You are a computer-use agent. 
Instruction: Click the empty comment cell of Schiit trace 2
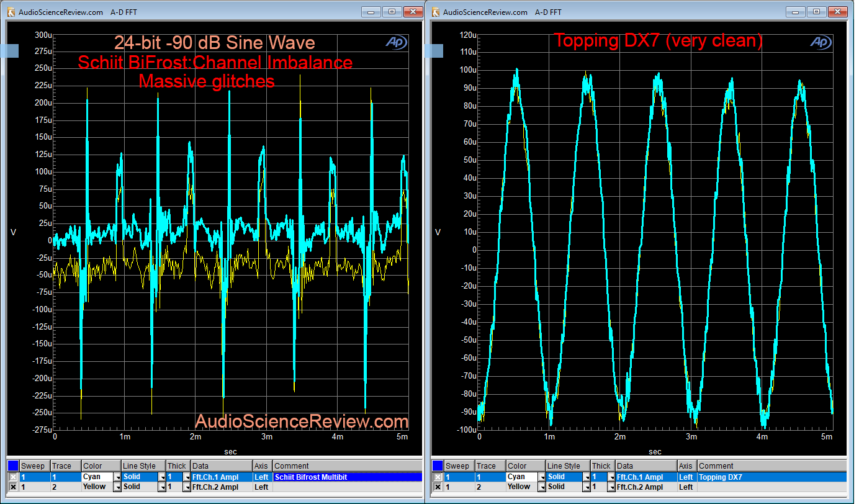point(348,487)
